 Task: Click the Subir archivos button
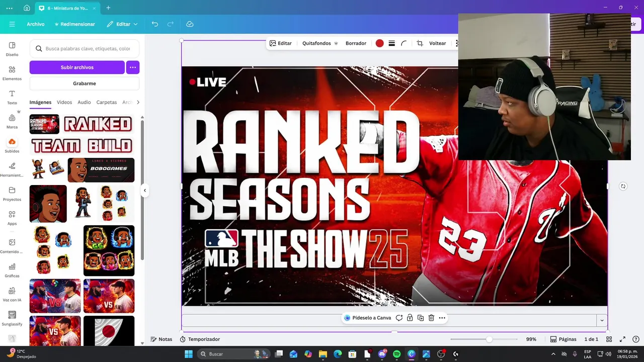pos(77,67)
